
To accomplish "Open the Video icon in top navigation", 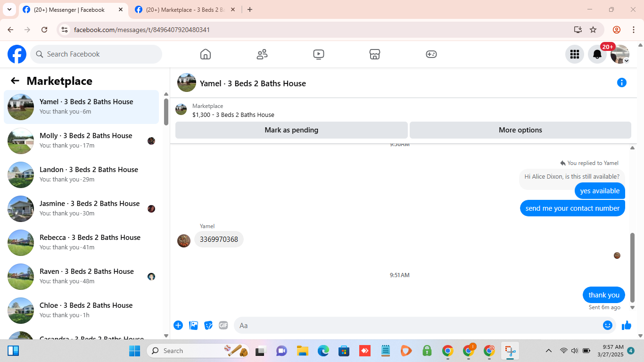I will pyautogui.click(x=319, y=54).
